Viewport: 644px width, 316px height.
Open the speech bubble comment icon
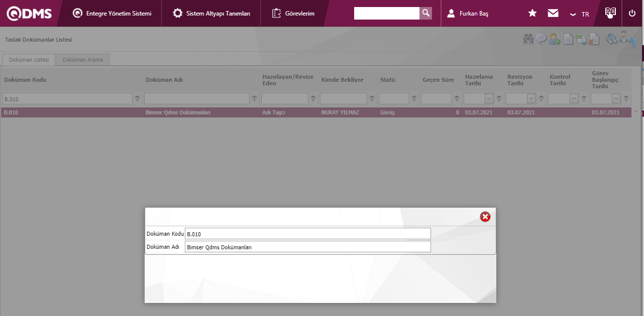pos(541,39)
